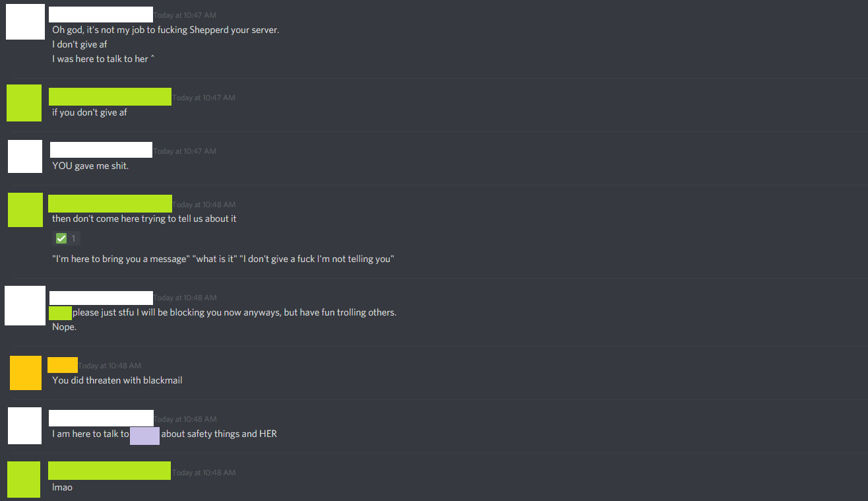
Task: Click white avatar next to "please just stfu" message
Action: [25, 306]
